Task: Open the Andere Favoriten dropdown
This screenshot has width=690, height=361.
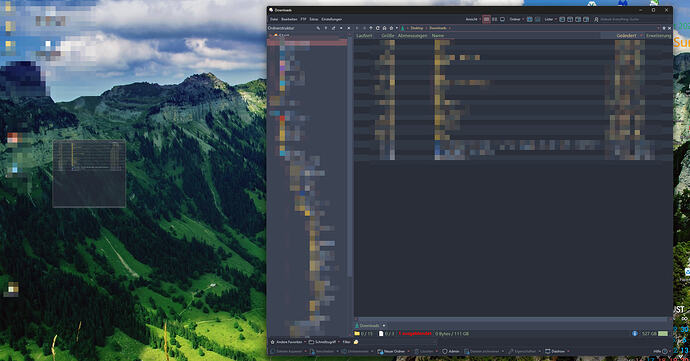Action: (289, 342)
